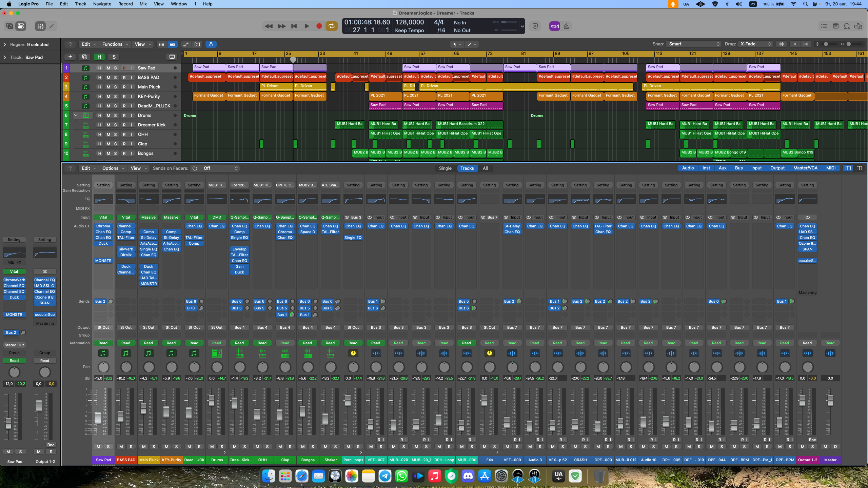Image resolution: width=868 pixels, height=488 pixels.
Task: Click the Add Track plus button
Action: pos(70,57)
